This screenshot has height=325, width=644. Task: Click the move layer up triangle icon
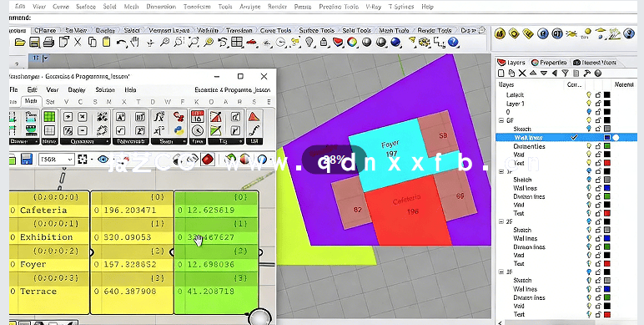point(533,74)
